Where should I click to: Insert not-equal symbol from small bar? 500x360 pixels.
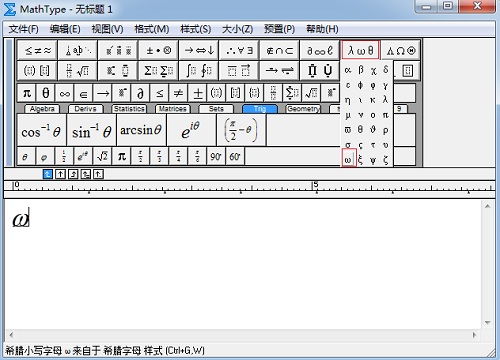179,93
